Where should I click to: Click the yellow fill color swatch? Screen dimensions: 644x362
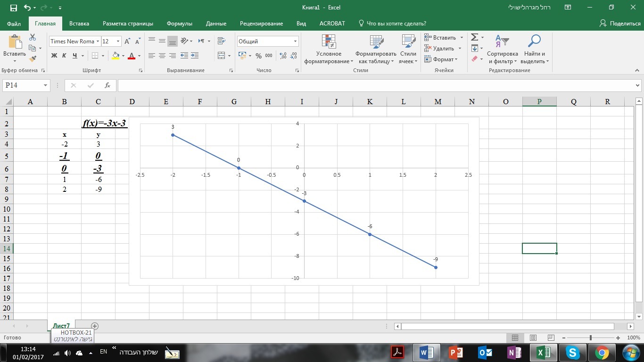click(x=116, y=56)
